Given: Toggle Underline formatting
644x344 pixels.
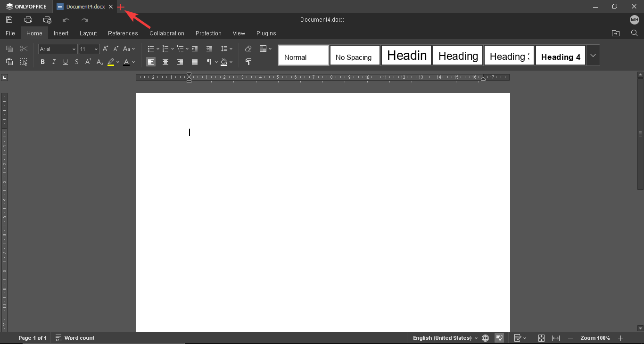Looking at the screenshot, I should (65, 62).
